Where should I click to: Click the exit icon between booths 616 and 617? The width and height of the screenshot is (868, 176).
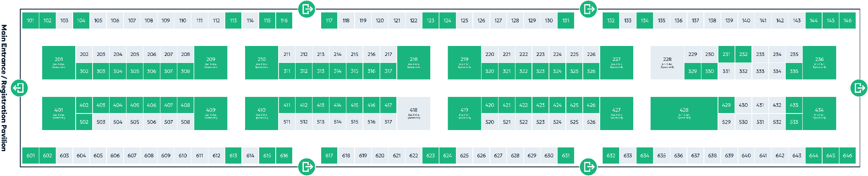pyautogui.click(x=307, y=167)
